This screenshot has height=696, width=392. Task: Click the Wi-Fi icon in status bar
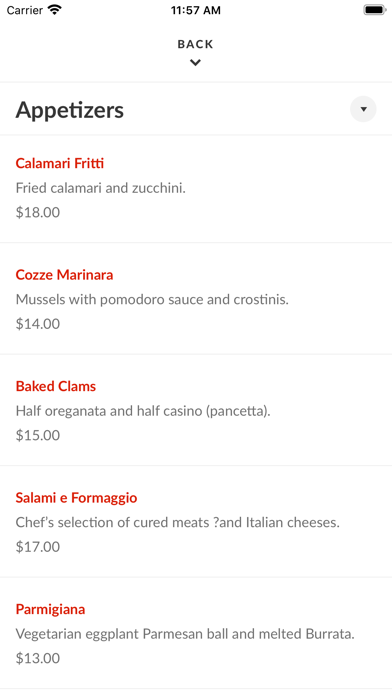(x=55, y=10)
